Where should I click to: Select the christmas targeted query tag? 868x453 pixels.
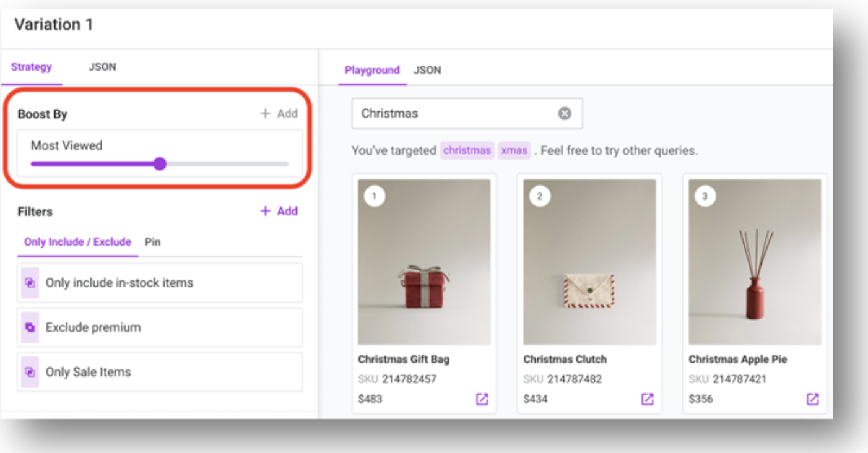(x=467, y=150)
